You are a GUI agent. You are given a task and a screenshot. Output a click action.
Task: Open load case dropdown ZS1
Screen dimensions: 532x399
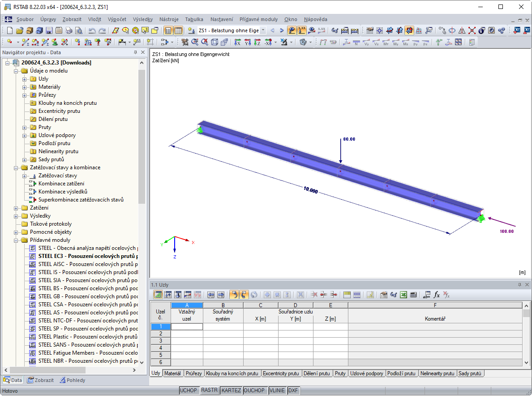point(263,30)
